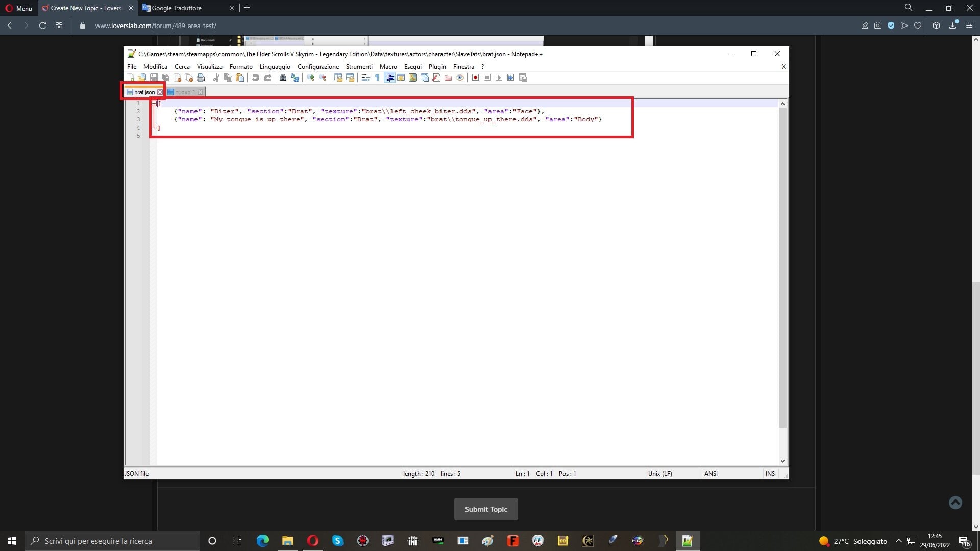The image size is (980, 551).
Task: Click the eye Monitoring icon in toolbar
Action: 460,78
